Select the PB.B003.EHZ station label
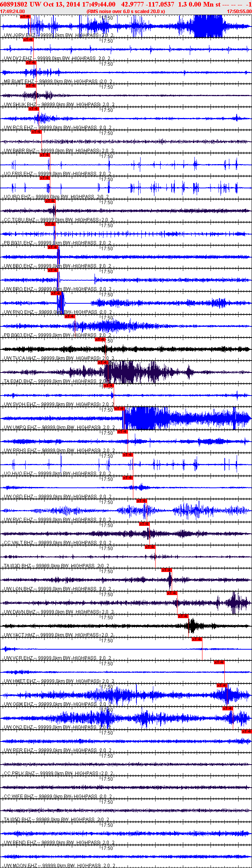 pos(18,335)
